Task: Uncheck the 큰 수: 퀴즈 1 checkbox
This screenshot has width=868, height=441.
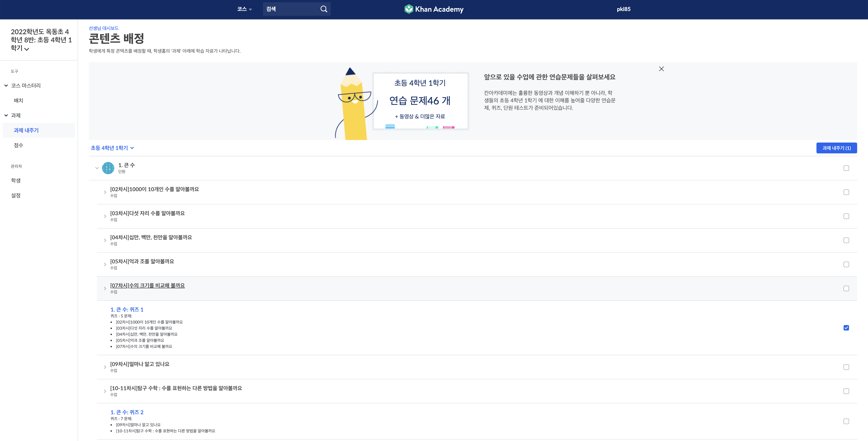Action: click(x=846, y=328)
